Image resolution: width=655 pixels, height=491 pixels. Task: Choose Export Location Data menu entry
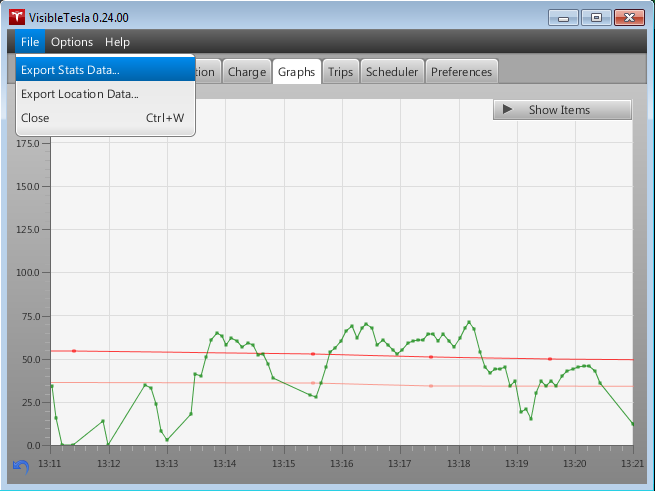tap(105, 94)
